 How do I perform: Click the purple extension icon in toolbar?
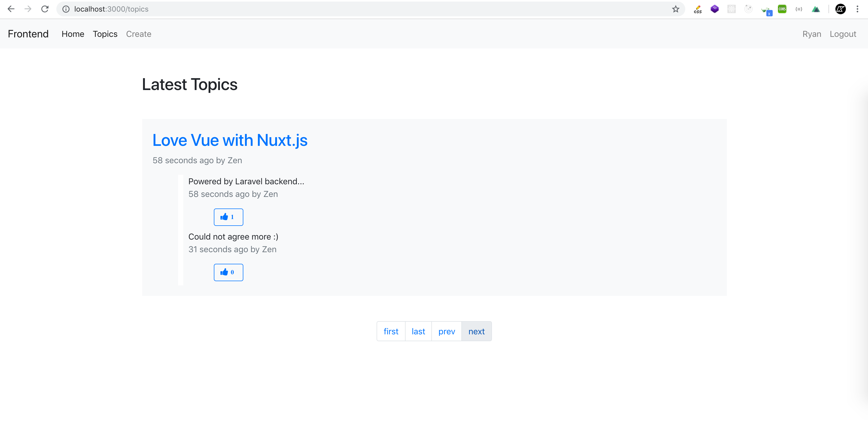tap(715, 9)
